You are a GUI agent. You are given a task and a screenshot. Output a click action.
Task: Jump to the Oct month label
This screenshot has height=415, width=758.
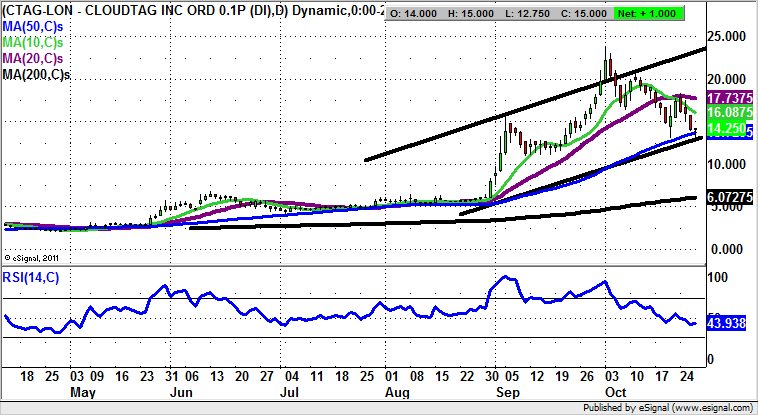click(617, 395)
